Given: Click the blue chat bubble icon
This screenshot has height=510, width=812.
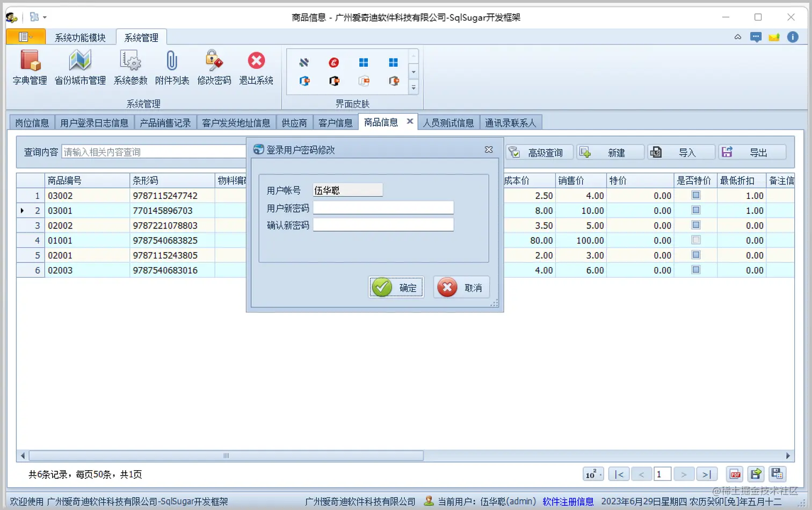Looking at the screenshot, I should [756, 37].
